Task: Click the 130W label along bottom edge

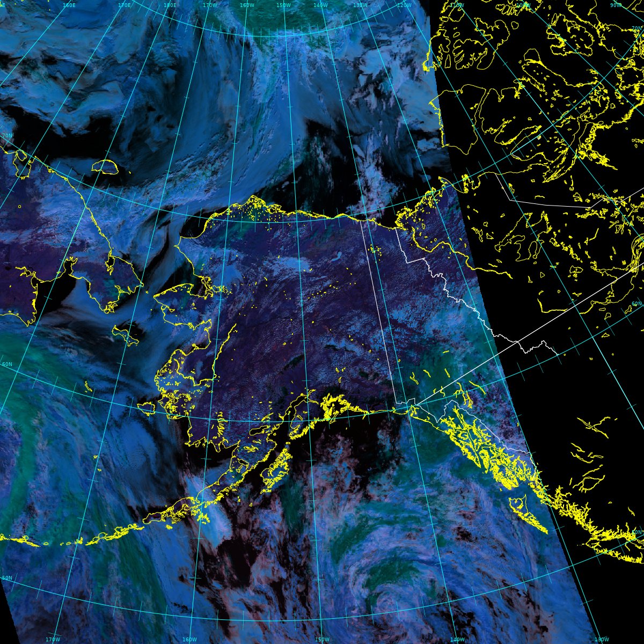Action: tap(602, 639)
